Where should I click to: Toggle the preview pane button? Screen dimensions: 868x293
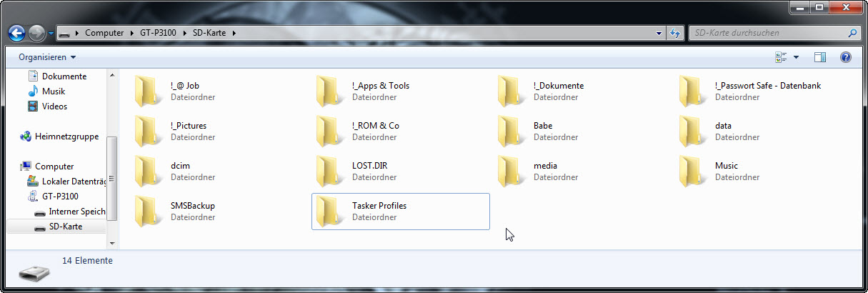pos(820,57)
